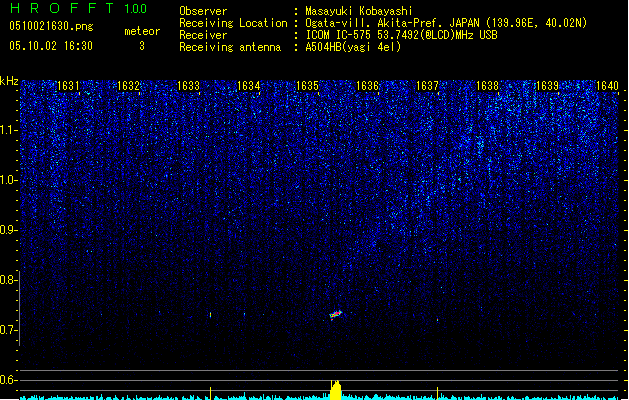Click the ICOM IC-575 receiver value
The height and width of the screenshot is (400, 629).
click(402, 35)
